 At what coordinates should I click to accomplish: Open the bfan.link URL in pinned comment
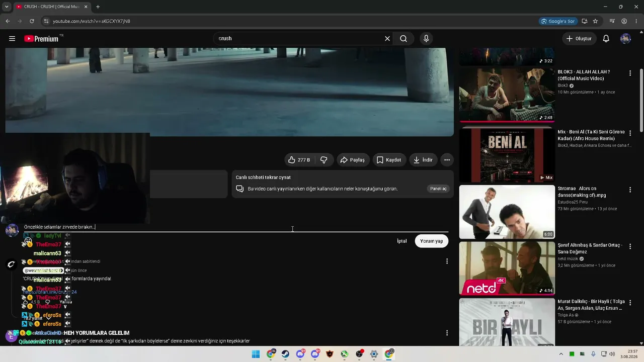click(49, 292)
